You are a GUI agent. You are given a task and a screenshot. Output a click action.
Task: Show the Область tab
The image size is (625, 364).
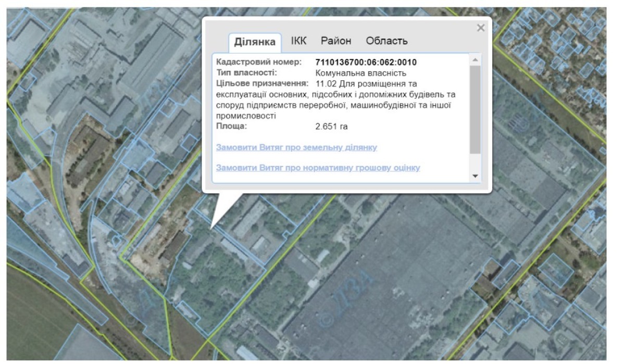(386, 41)
